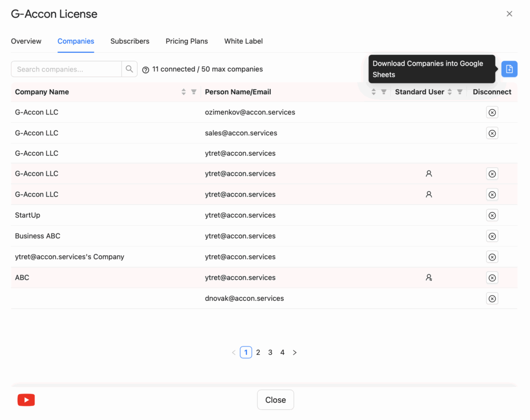This screenshot has width=530, height=420.
Task: Disconnect the ozimenkov@accon.services company row
Action: [x=492, y=112]
